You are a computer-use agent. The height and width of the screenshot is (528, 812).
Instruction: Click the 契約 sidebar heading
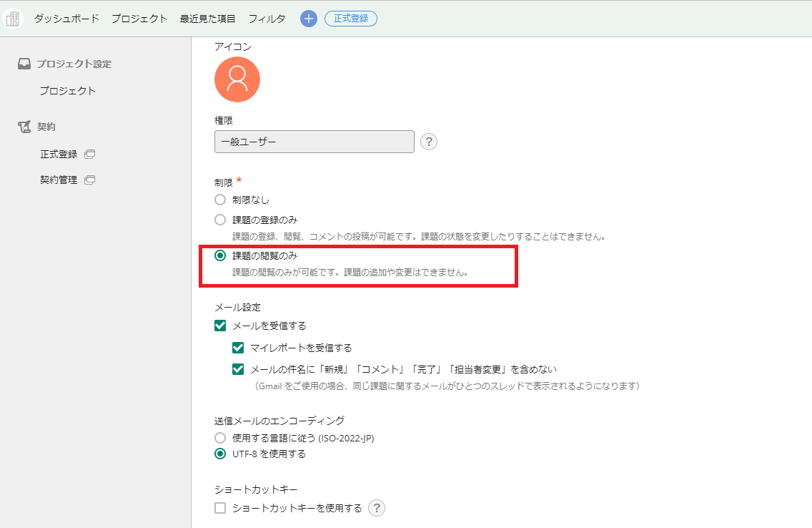pyautogui.click(x=46, y=127)
